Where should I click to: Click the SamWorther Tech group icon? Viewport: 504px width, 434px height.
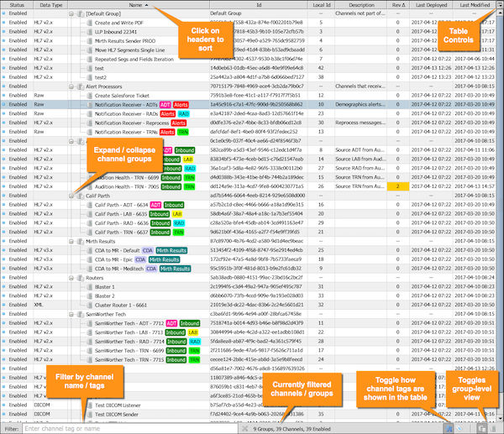point(79,314)
